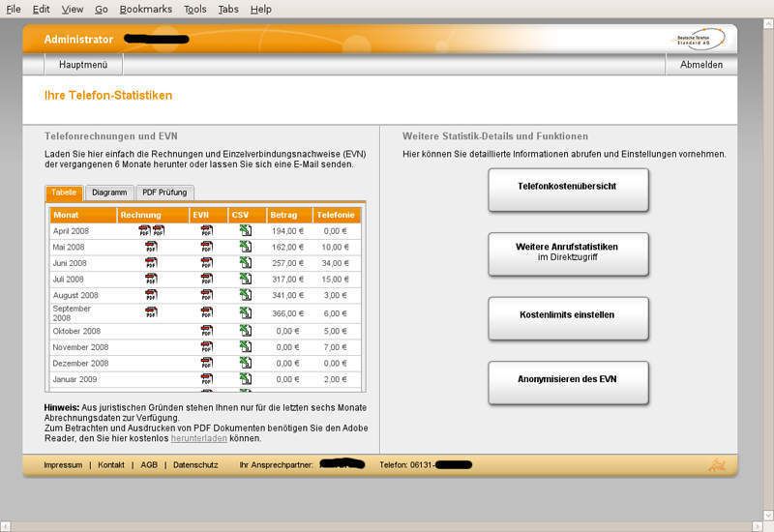Screen dimensions: 774x532
Task: Export CSV file for November 2008
Action: pos(246,346)
